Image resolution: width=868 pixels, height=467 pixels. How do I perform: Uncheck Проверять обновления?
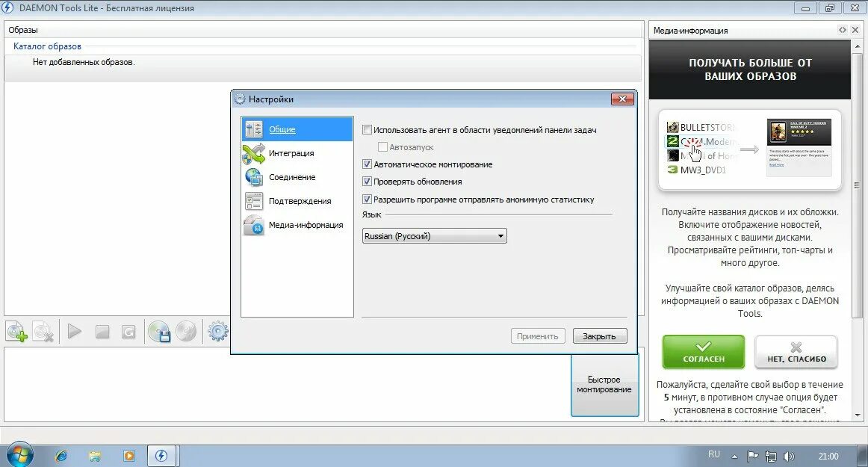(x=367, y=181)
